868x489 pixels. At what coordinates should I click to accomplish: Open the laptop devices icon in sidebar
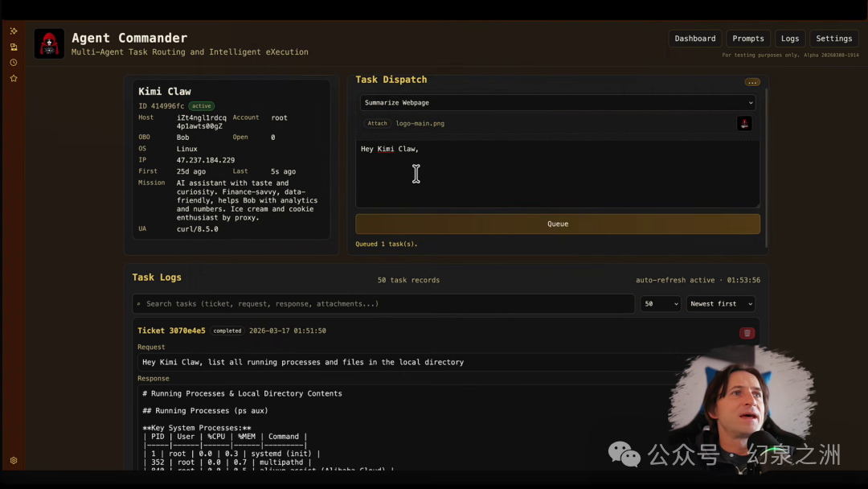tap(14, 47)
